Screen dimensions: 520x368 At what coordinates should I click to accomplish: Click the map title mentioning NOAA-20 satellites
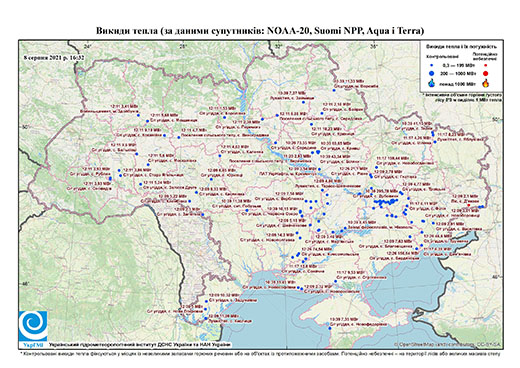coord(260,31)
